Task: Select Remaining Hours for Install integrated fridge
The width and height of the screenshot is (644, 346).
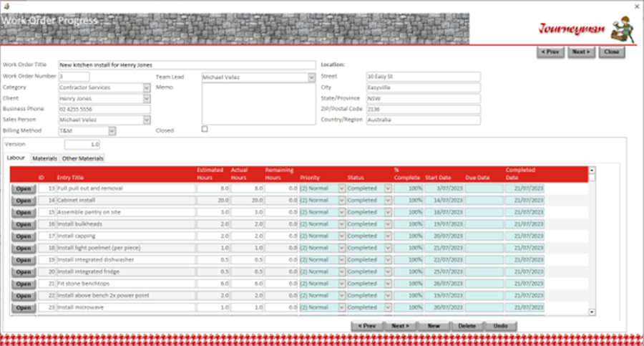Action: tap(281, 271)
